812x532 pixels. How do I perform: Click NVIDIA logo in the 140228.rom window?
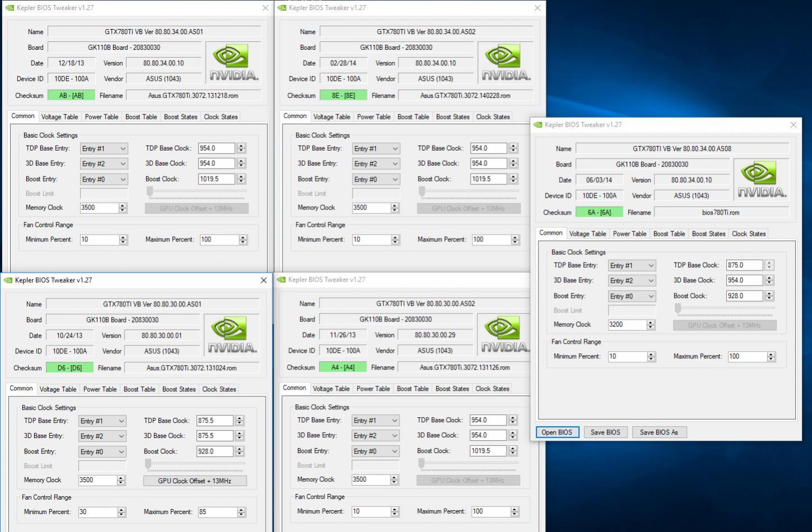[506, 63]
